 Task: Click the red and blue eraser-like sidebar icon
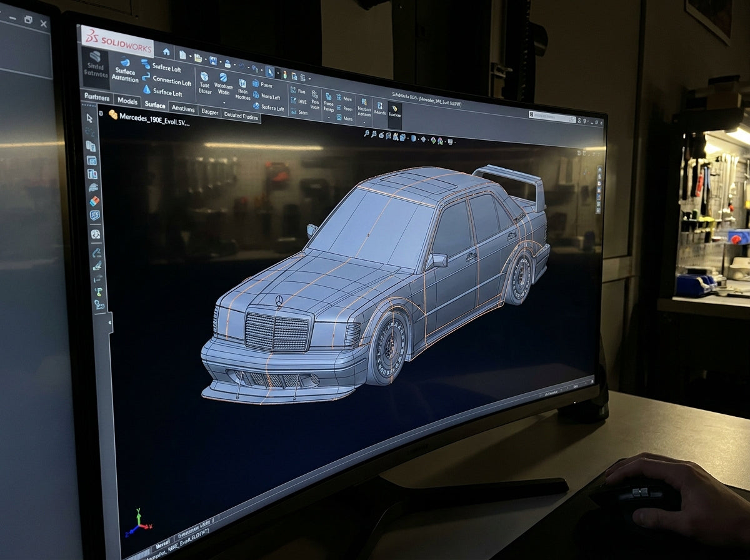click(94, 201)
